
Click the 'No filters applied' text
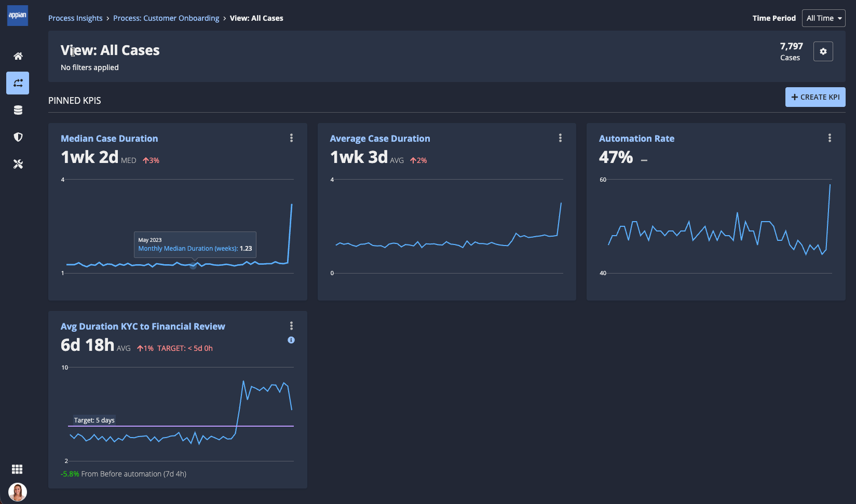[90, 67]
